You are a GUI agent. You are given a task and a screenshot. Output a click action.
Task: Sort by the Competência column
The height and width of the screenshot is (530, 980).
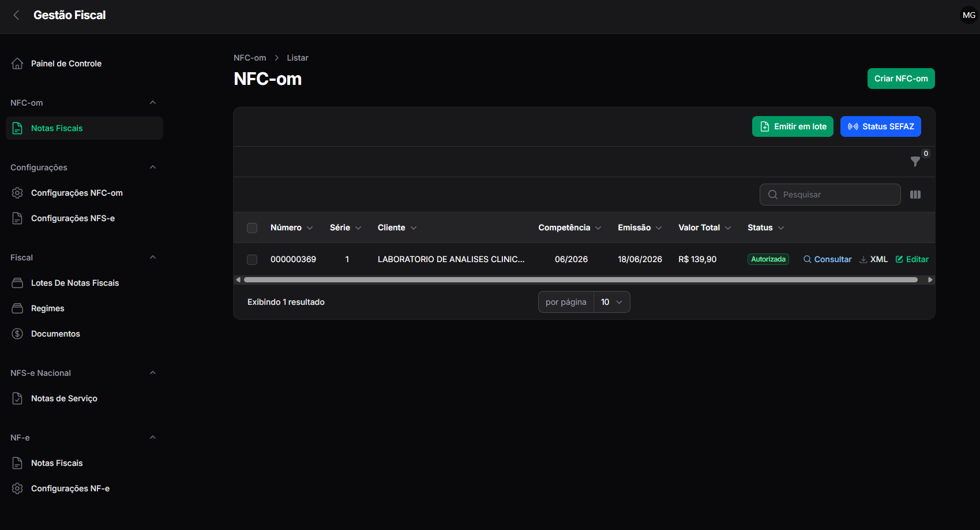pyautogui.click(x=570, y=227)
